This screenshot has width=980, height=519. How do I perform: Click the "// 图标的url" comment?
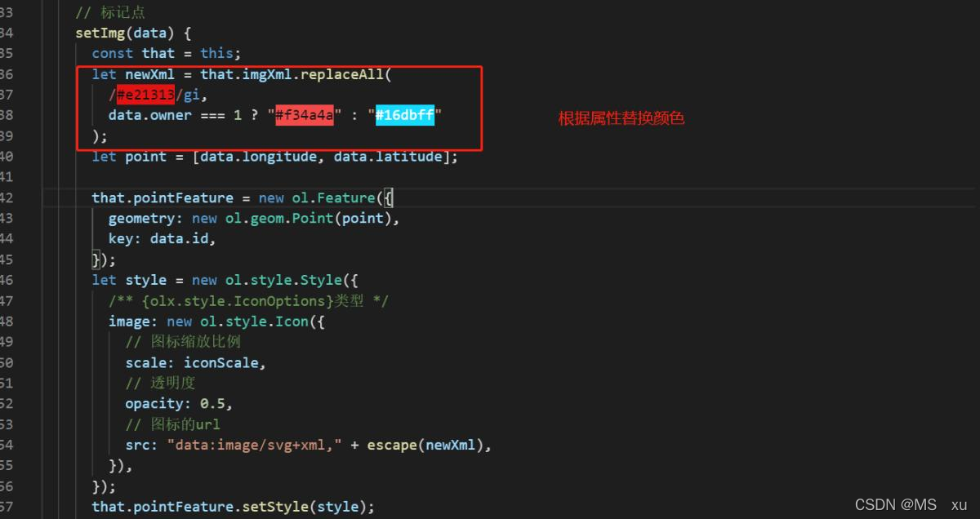173,424
